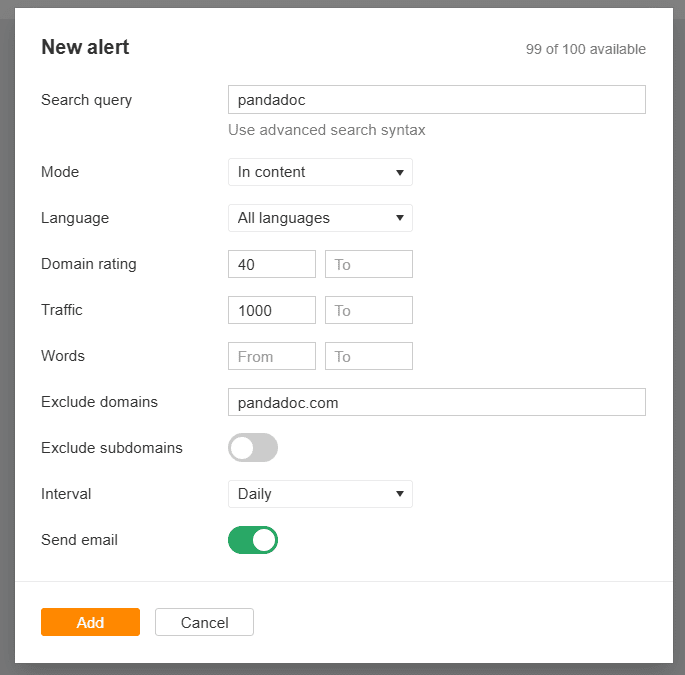Click the "Exclude subdomains" label

(x=112, y=448)
